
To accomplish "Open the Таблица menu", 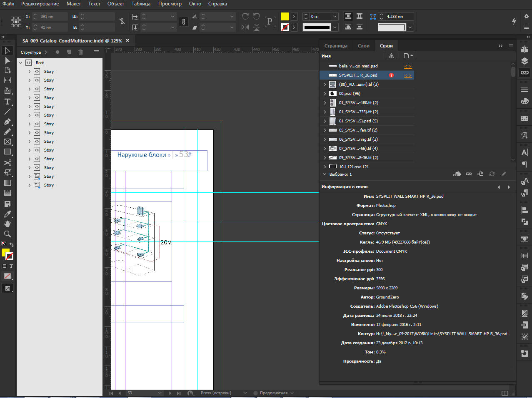I will (141, 4).
